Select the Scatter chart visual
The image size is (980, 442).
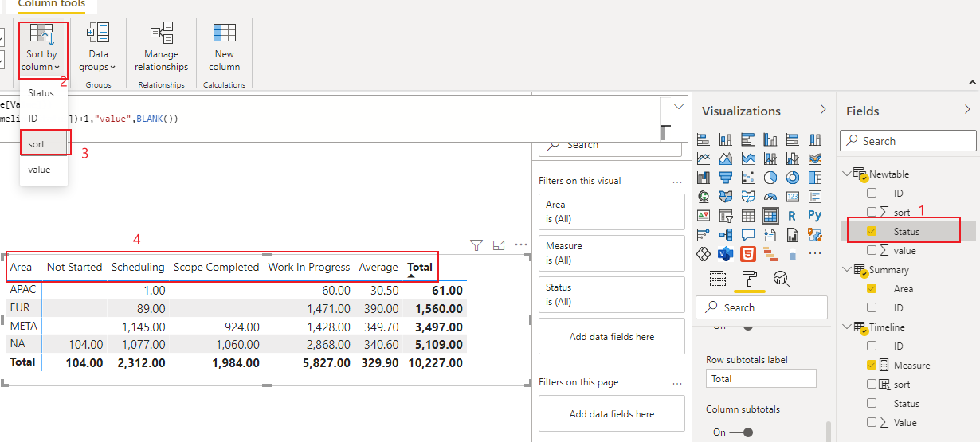tap(748, 178)
